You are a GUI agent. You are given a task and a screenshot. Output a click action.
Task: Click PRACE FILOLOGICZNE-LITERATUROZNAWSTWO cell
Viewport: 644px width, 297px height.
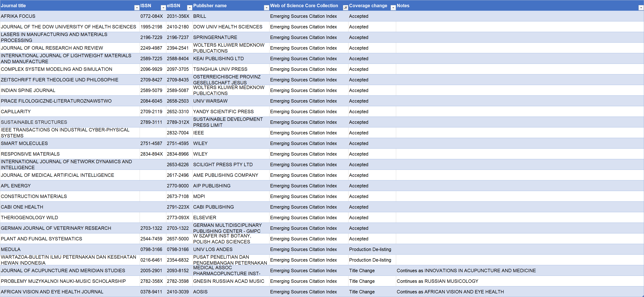point(70,101)
